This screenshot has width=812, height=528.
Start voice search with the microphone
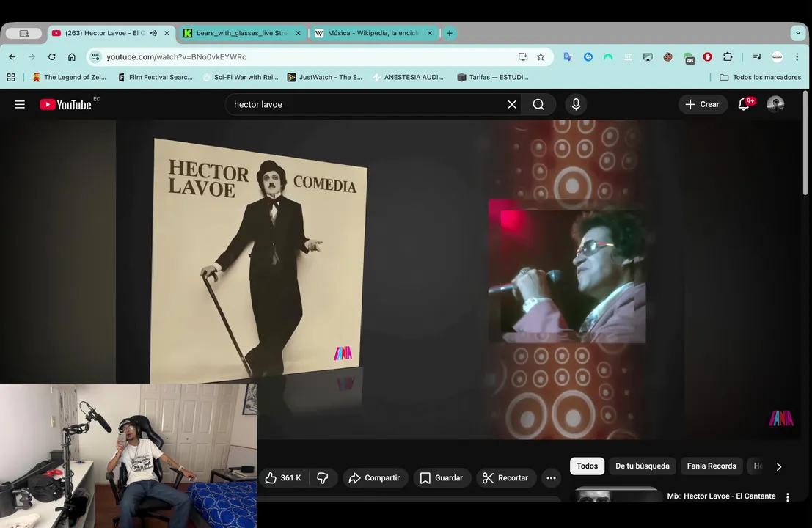576,105
